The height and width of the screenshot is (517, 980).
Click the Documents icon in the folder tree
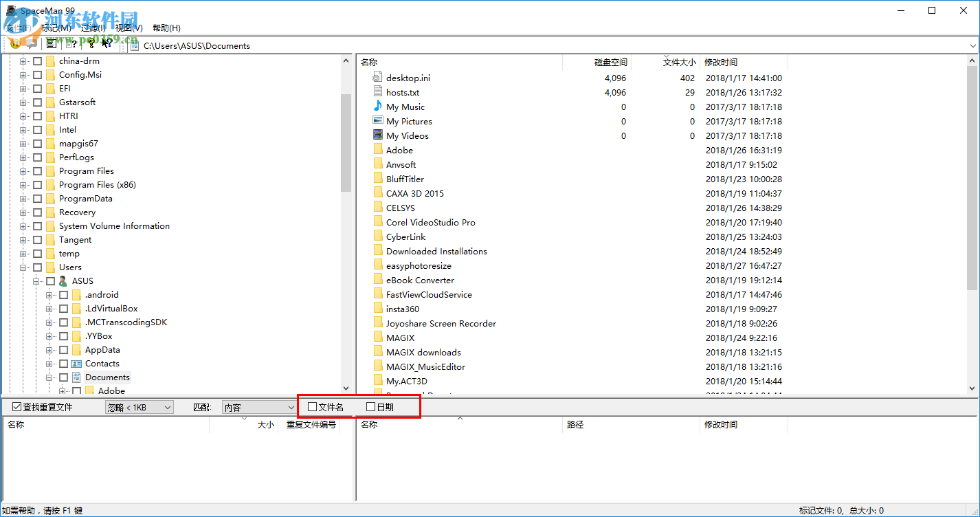point(76,377)
